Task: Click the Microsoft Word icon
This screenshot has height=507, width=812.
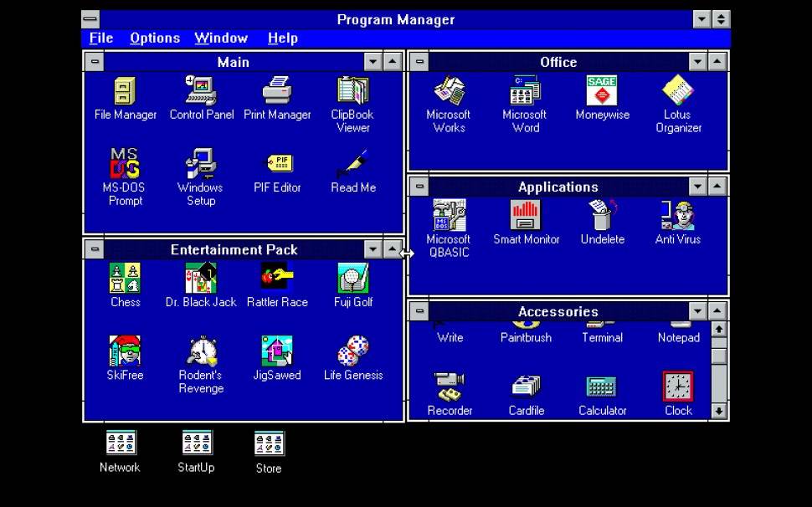Action: point(526,91)
